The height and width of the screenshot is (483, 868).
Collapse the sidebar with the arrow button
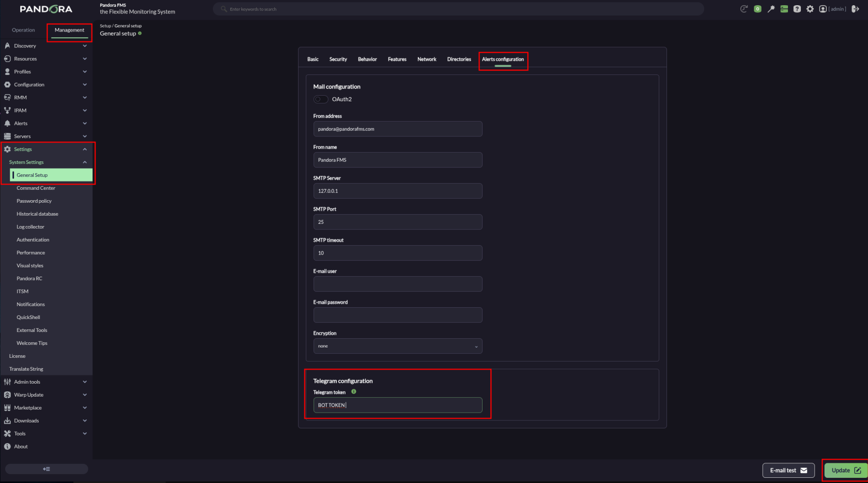coord(47,469)
